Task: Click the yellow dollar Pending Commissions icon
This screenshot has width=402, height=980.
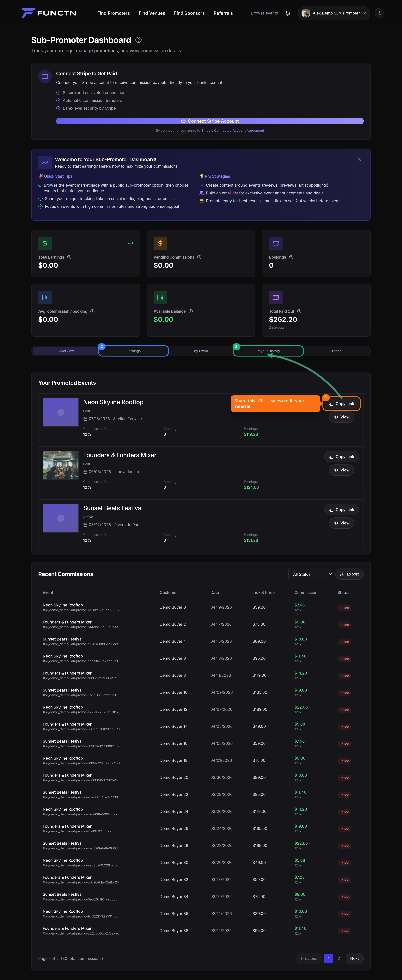Action: [x=160, y=243]
